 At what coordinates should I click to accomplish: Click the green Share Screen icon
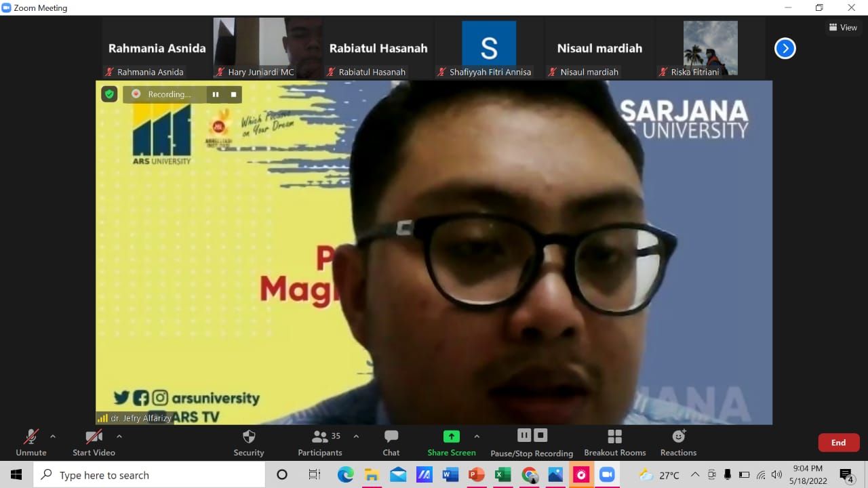point(451,436)
